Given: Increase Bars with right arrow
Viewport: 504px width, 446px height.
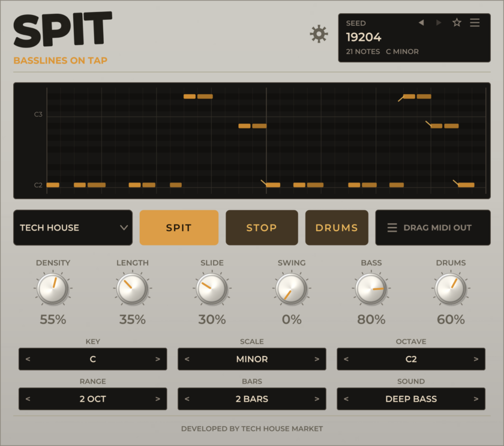Looking at the screenshot, I should (317, 399).
